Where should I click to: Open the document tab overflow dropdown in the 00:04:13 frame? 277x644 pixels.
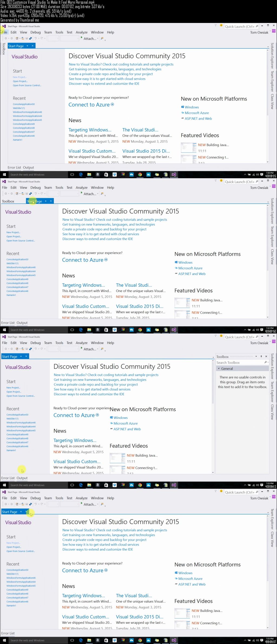point(213,357)
